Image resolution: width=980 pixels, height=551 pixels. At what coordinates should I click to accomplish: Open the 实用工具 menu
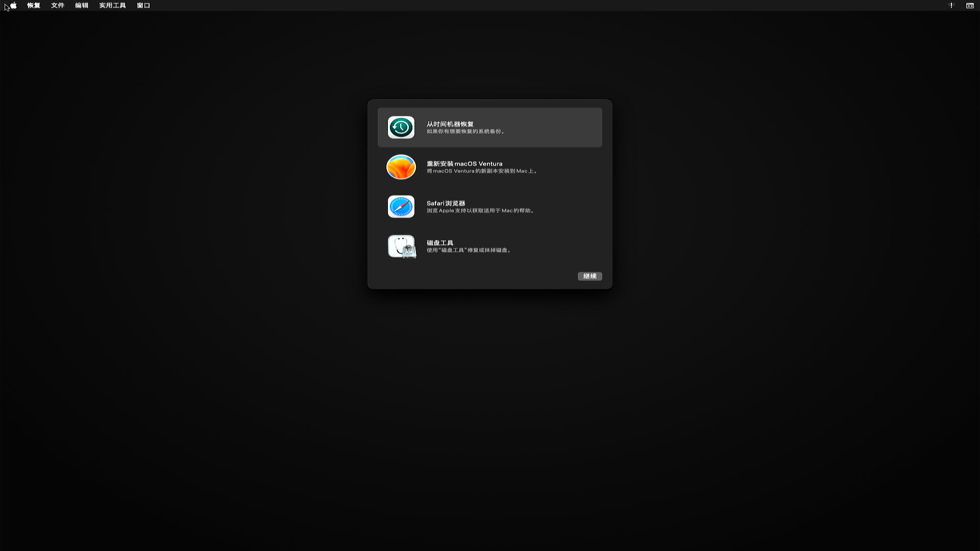[x=112, y=6]
